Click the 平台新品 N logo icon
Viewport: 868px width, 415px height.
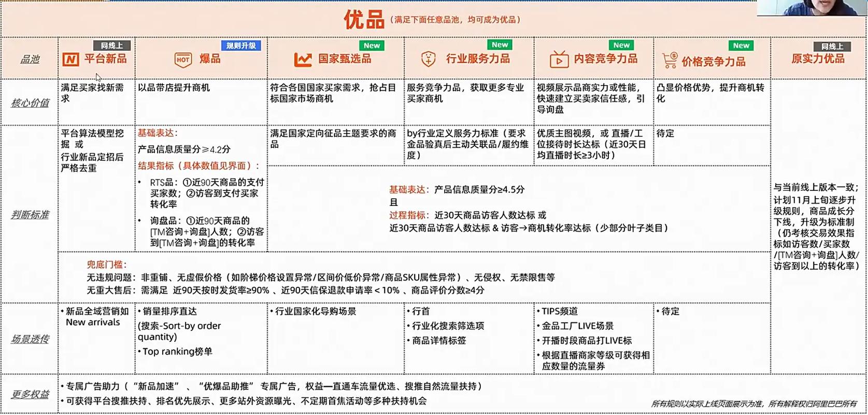click(70, 60)
